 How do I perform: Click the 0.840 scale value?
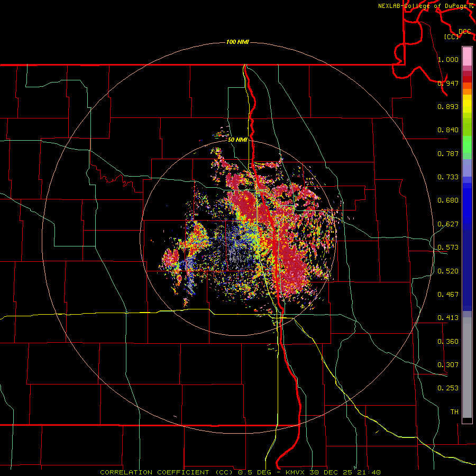click(x=448, y=130)
